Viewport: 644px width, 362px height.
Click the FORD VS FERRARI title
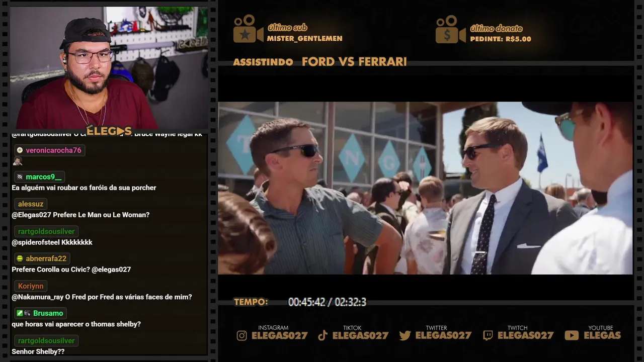tap(354, 62)
